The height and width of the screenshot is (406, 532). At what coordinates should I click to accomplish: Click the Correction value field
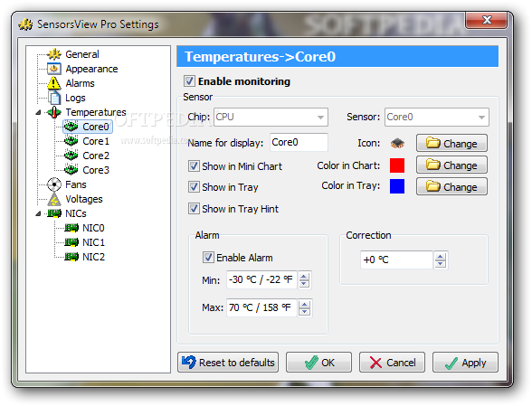[x=396, y=260]
